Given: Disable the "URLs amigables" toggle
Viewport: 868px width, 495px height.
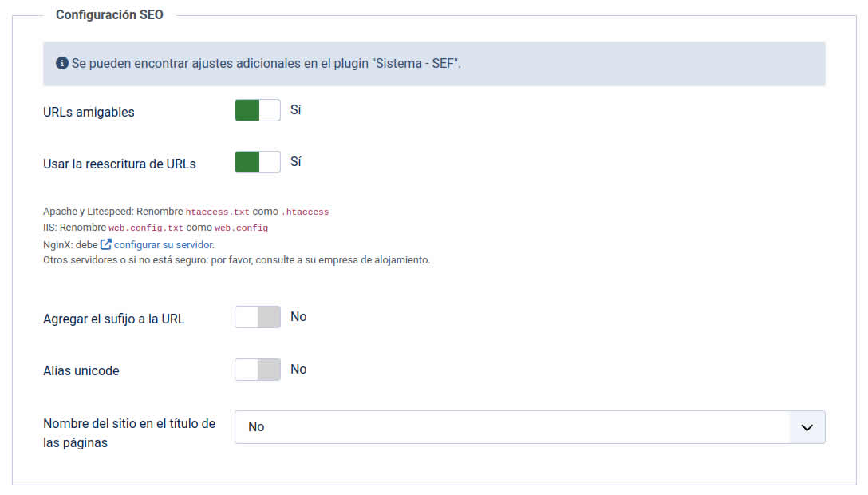Looking at the screenshot, I should pos(257,109).
